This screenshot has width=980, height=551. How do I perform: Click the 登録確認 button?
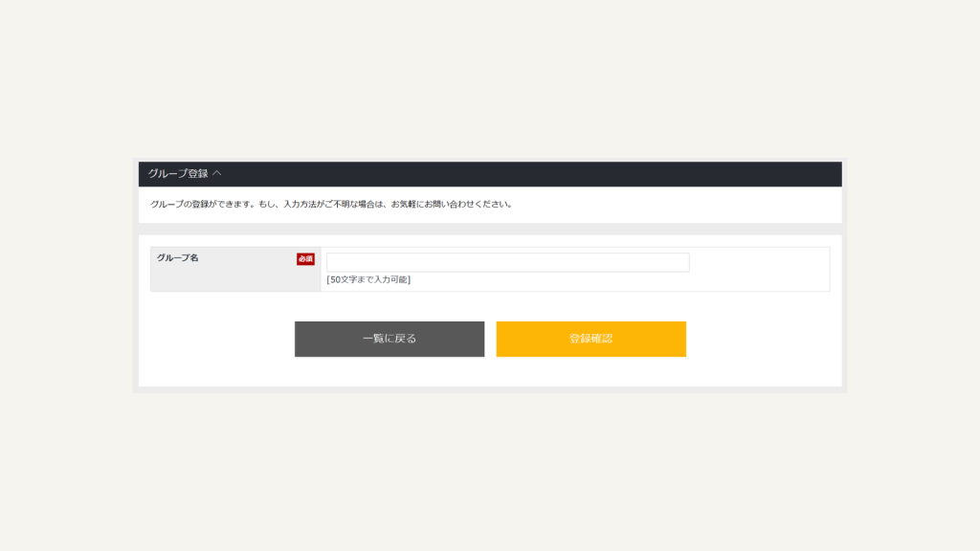point(590,340)
